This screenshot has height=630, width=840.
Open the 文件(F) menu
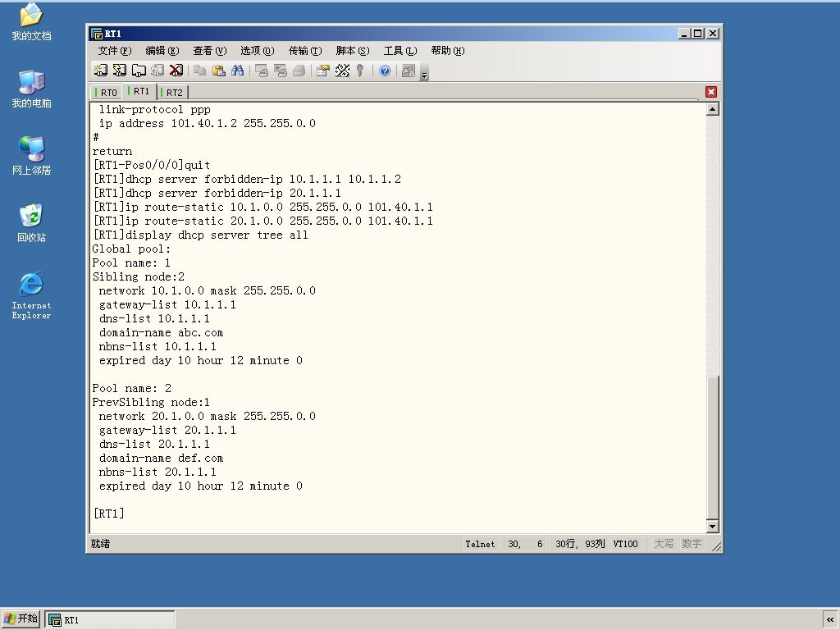pyautogui.click(x=115, y=51)
